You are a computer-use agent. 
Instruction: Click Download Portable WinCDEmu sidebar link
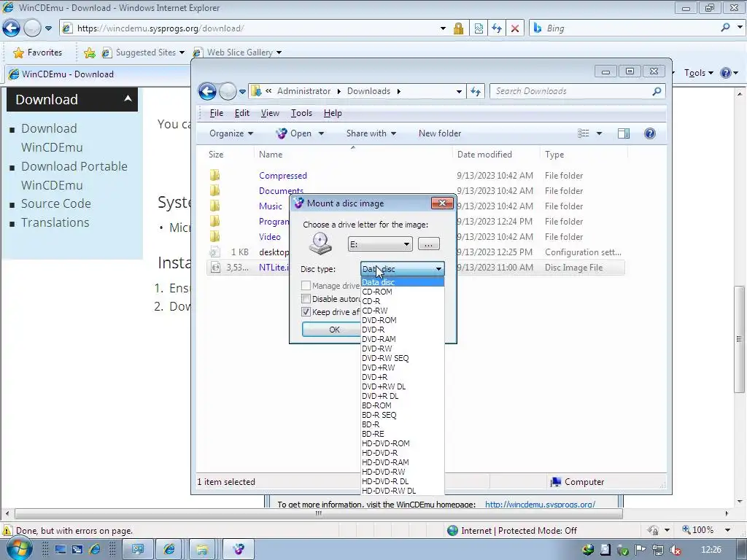pos(74,176)
